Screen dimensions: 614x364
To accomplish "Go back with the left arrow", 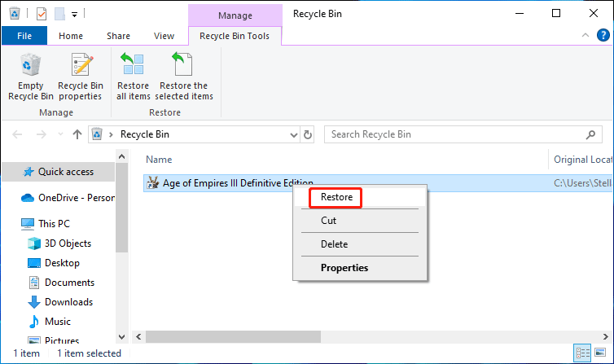I will click(17, 134).
